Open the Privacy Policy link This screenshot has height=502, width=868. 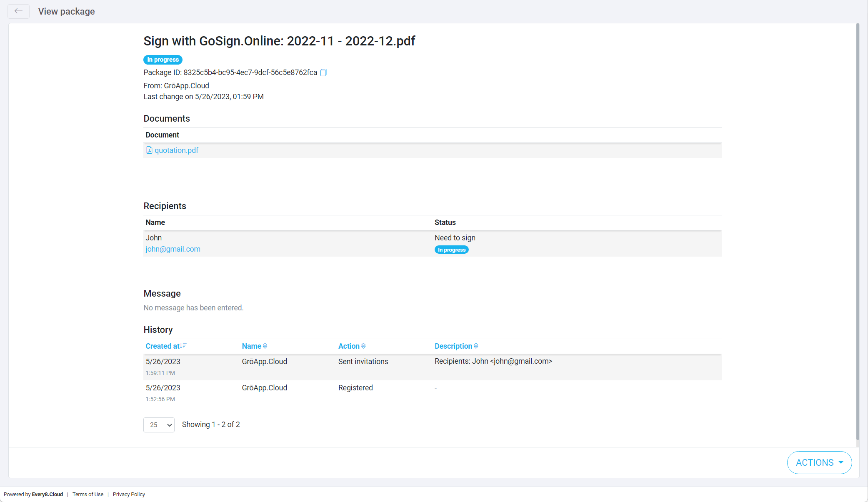point(129,495)
